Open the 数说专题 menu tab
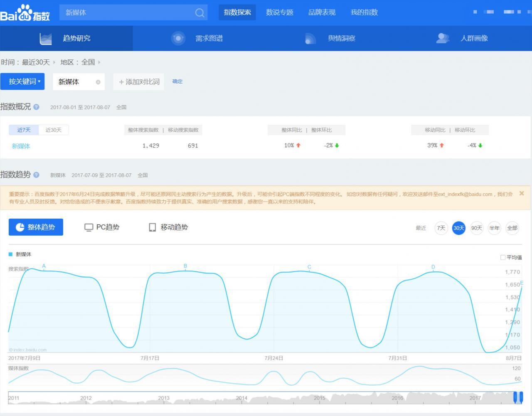This screenshot has width=532, height=416. point(280,12)
